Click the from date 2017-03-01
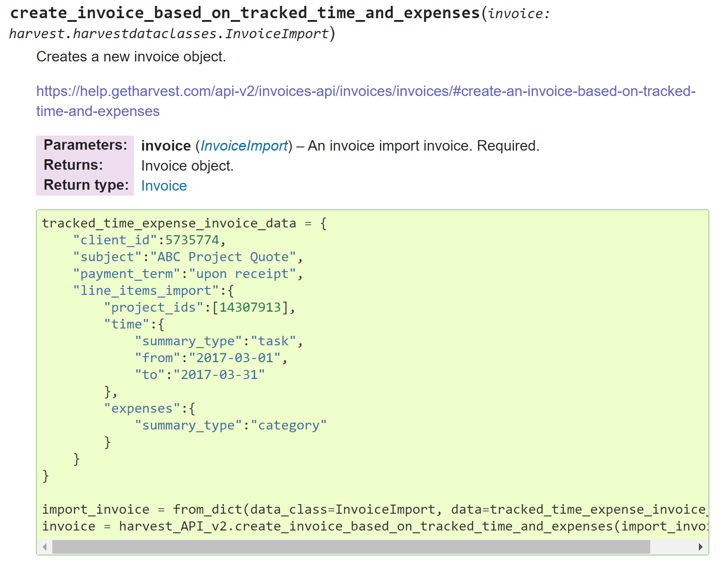 coord(237,358)
